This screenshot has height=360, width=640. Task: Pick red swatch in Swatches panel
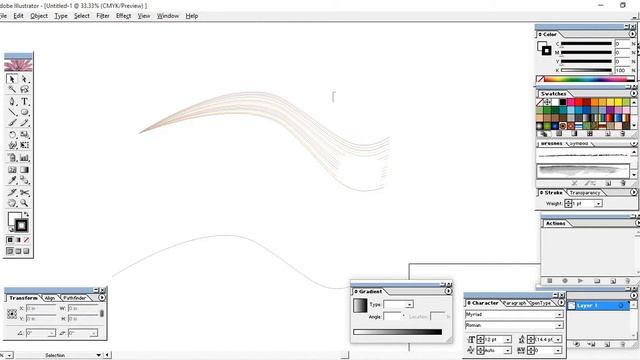pos(578,102)
